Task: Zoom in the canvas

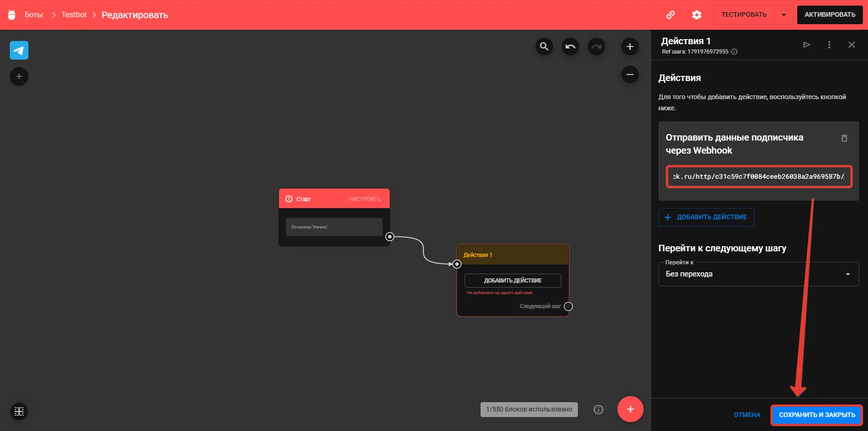Action: click(630, 47)
